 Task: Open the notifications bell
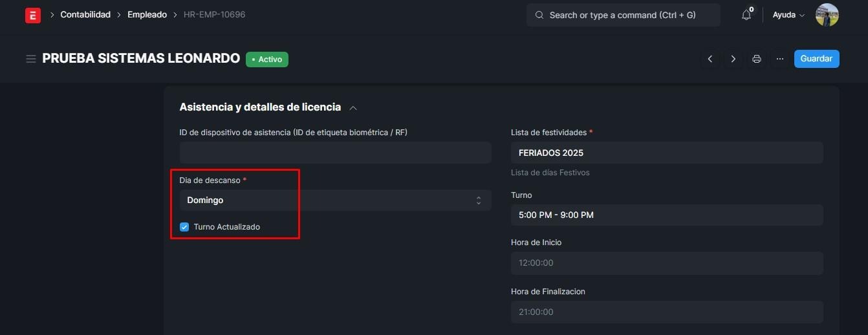coord(746,15)
